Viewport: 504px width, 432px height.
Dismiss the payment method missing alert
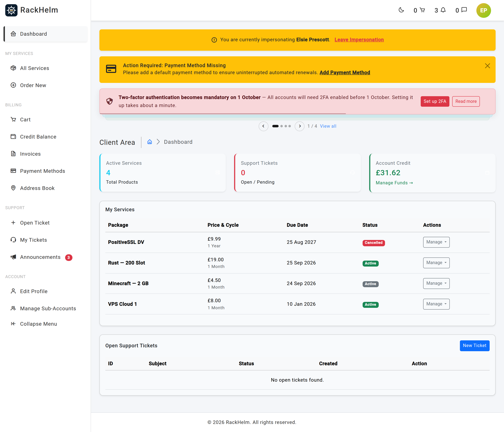click(487, 66)
